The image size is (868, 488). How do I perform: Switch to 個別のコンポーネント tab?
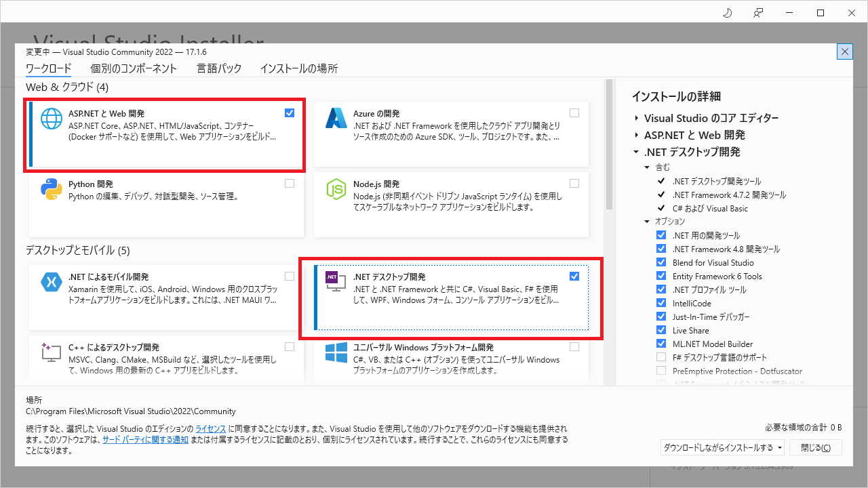134,68
